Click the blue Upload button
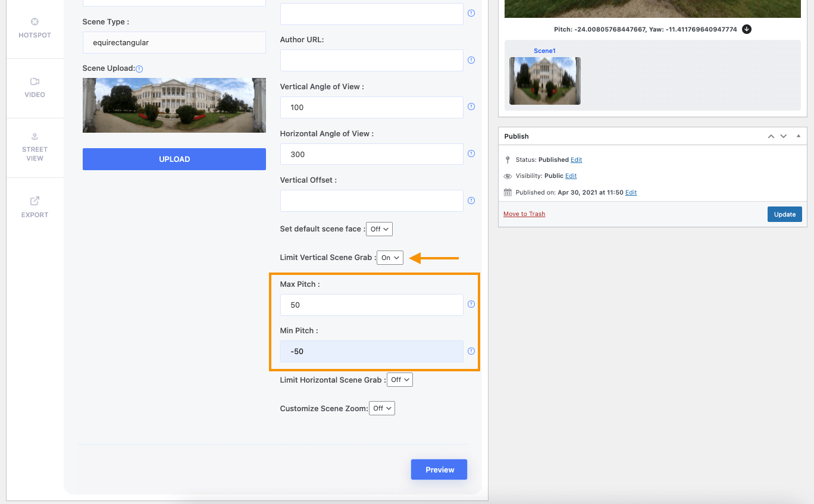Viewport: 814px width, 504px height. coord(174,159)
